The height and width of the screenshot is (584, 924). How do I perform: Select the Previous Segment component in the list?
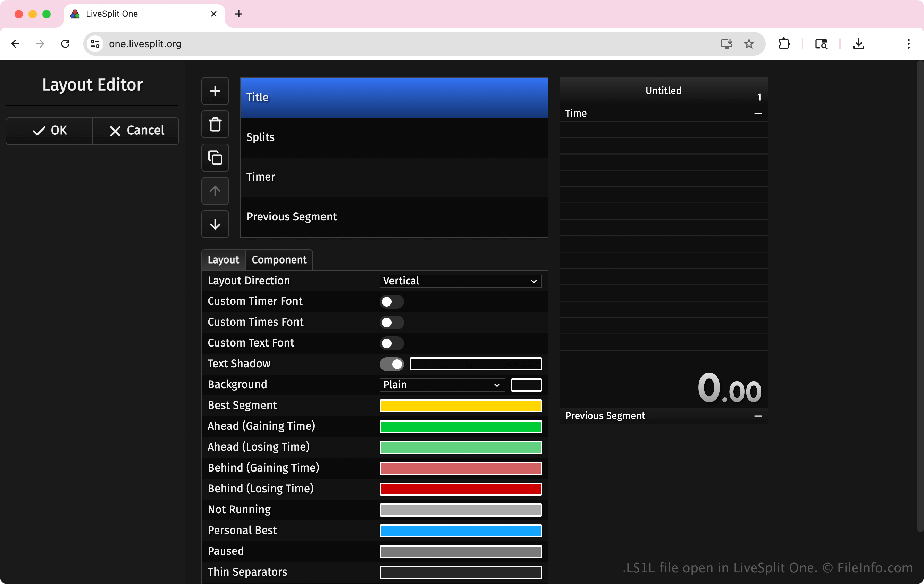coord(394,217)
